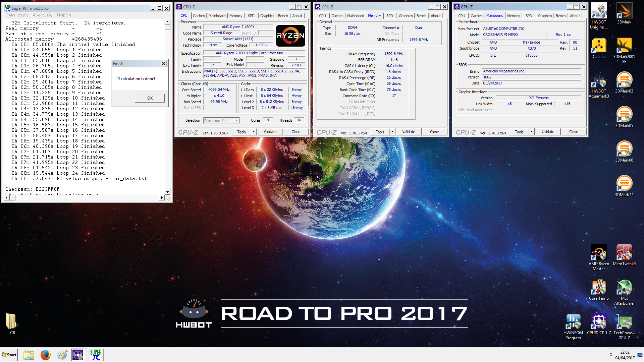Launch HWiNFO64 Program shortcut

pos(573,327)
